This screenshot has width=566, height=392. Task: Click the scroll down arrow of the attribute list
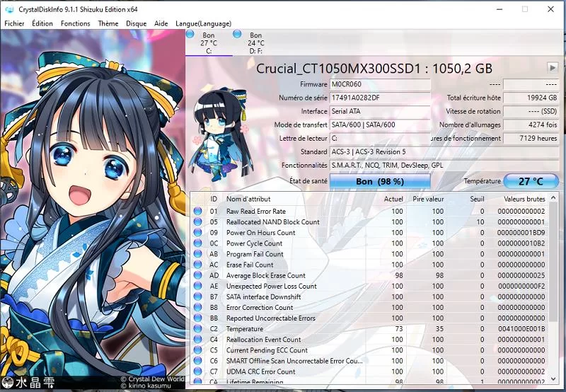(553, 379)
